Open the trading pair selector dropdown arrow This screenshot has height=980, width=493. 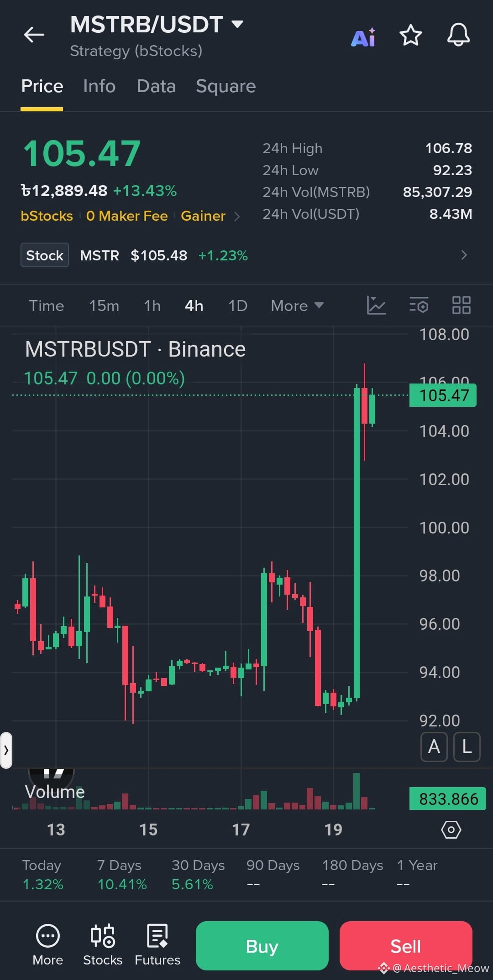coord(237,24)
